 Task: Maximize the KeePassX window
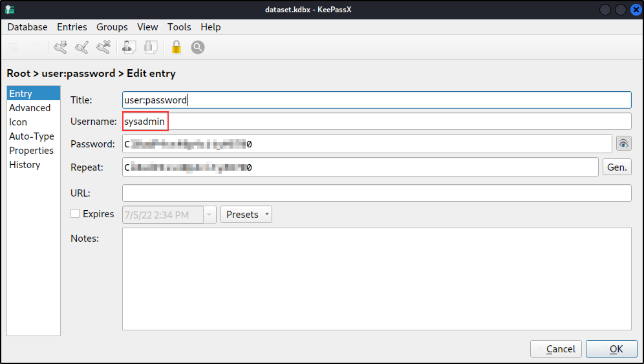coord(621,10)
